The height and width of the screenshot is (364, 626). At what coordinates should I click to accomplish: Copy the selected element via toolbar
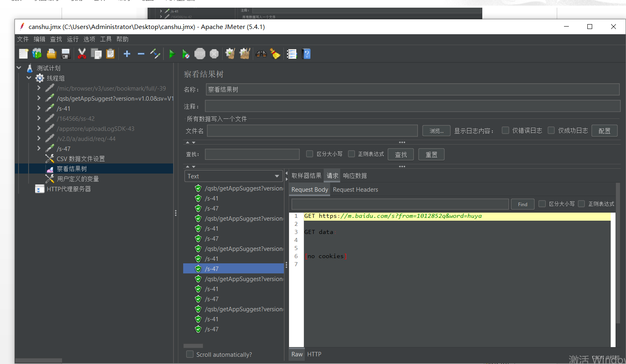[x=96, y=54]
